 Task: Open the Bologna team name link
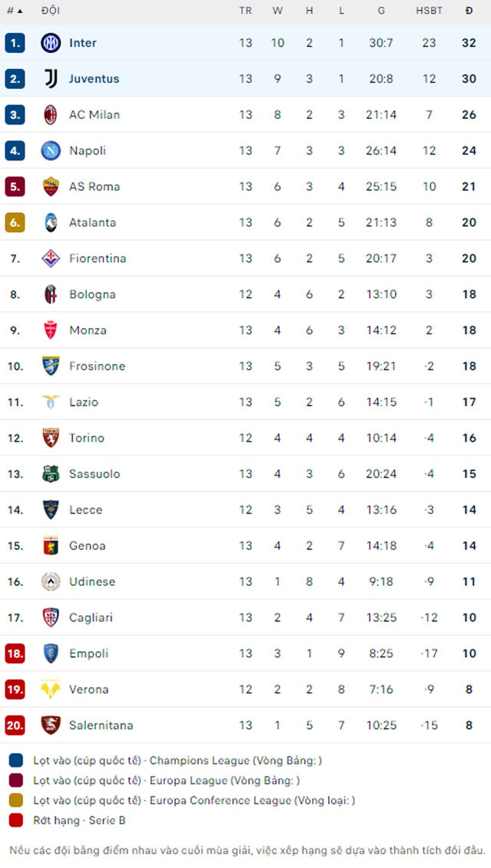click(92, 294)
